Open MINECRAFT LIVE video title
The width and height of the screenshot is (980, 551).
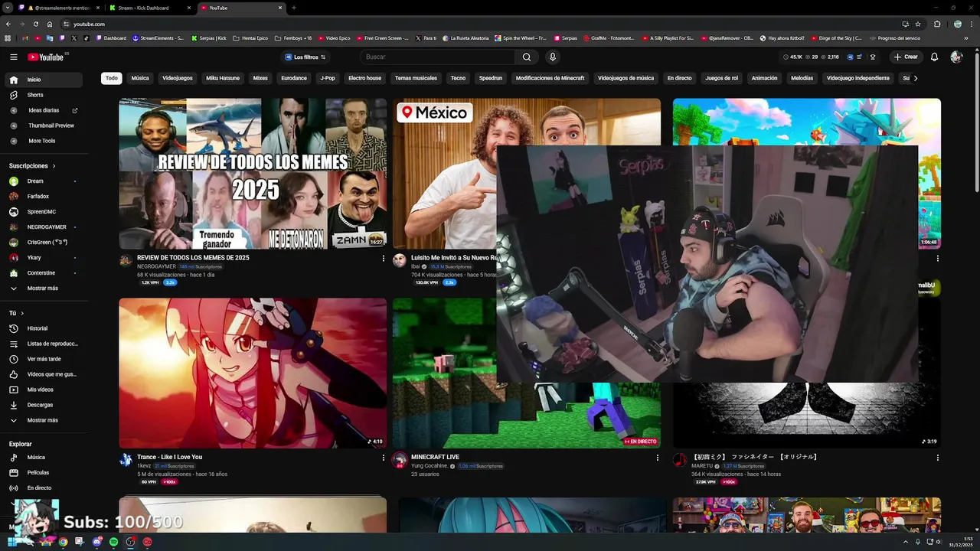tap(435, 457)
